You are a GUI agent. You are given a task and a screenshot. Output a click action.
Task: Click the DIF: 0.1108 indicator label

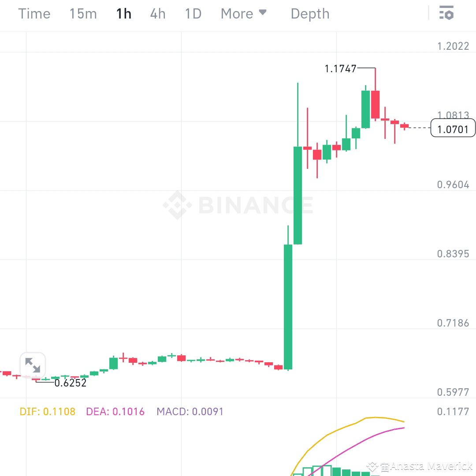(x=47, y=411)
